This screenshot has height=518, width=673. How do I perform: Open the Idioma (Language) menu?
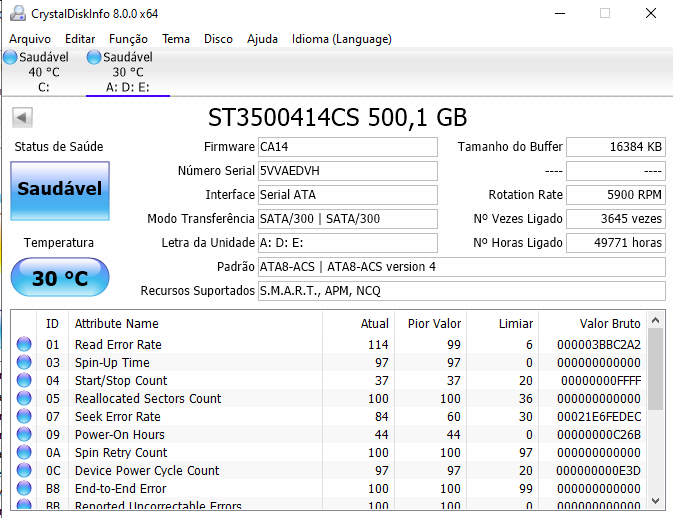[342, 39]
